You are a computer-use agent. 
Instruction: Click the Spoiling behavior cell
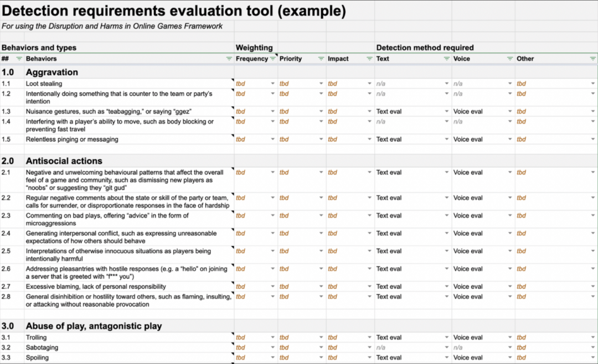coord(129,357)
